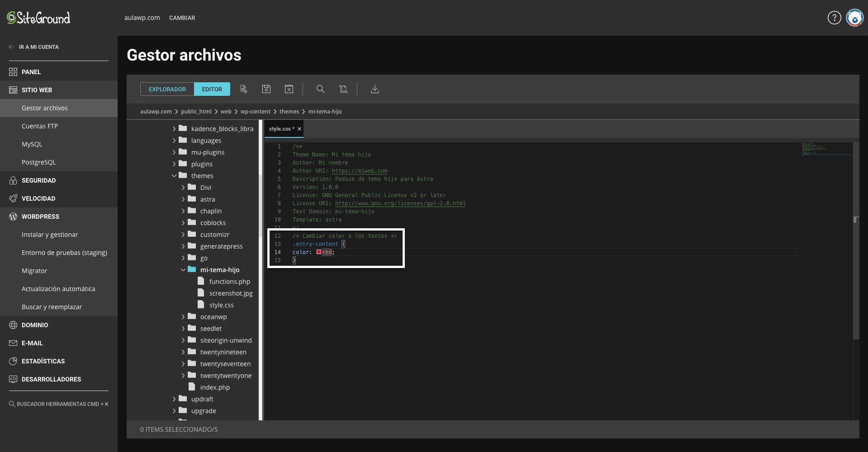Screen dimensions: 868x452
Task: Select style.css in the file tree
Action: (221, 305)
